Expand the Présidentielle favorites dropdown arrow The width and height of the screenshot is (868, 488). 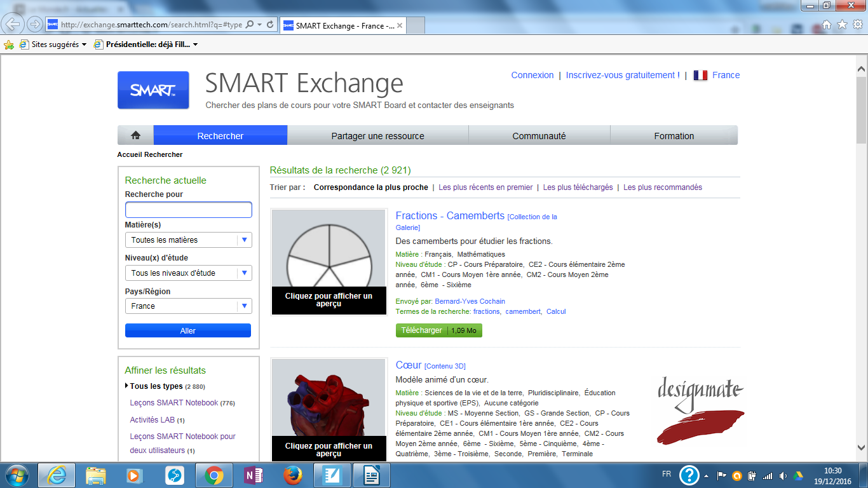point(195,44)
